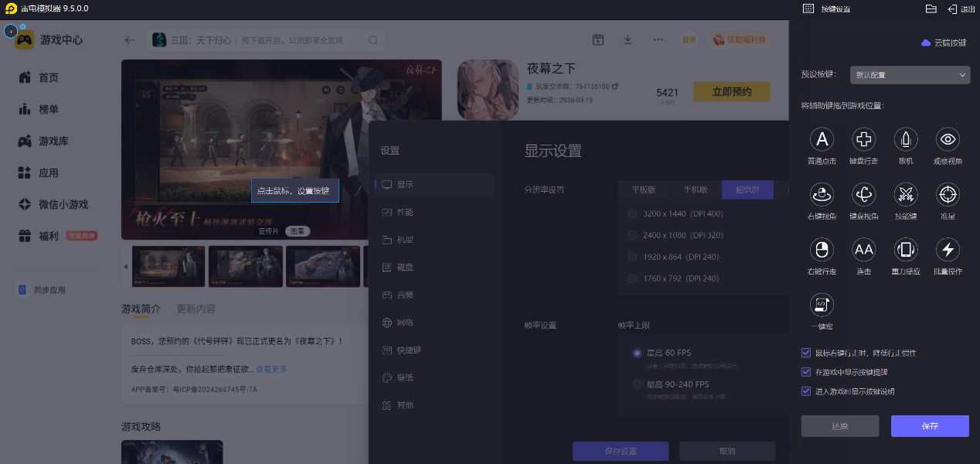This screenshot has height=464, width=980.
Task: Pick the 一键宏 (one-key macro) icon
Action: [x=822, y=305]
